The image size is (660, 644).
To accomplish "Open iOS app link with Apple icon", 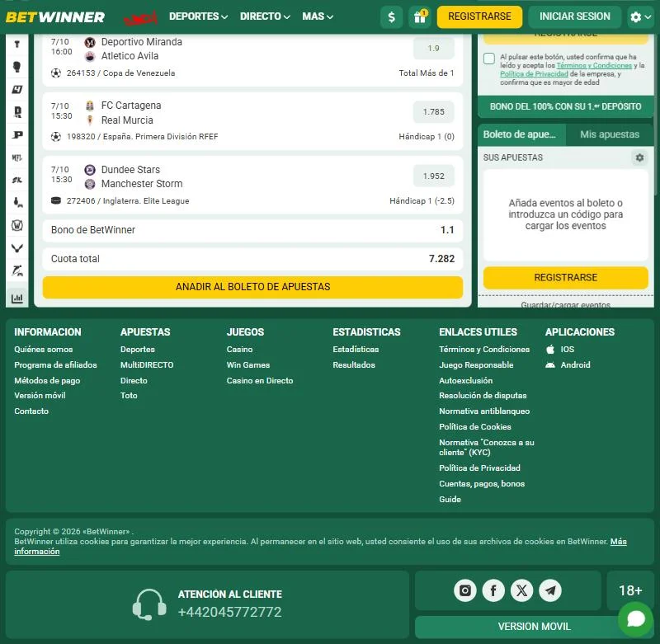I will (560, 350).
